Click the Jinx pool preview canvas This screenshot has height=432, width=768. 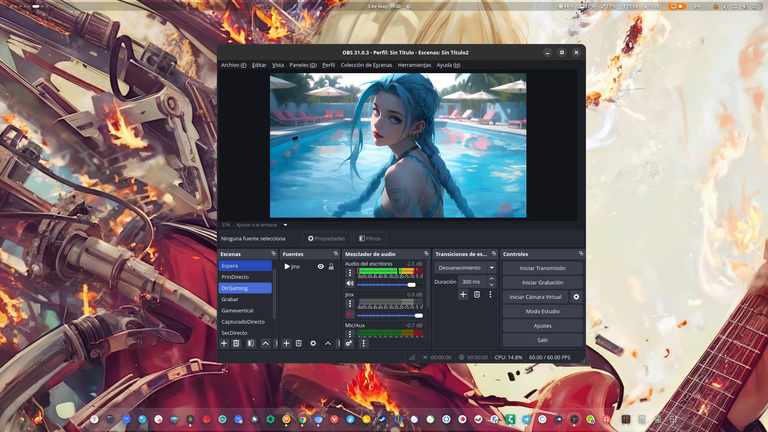coord(398,145)
